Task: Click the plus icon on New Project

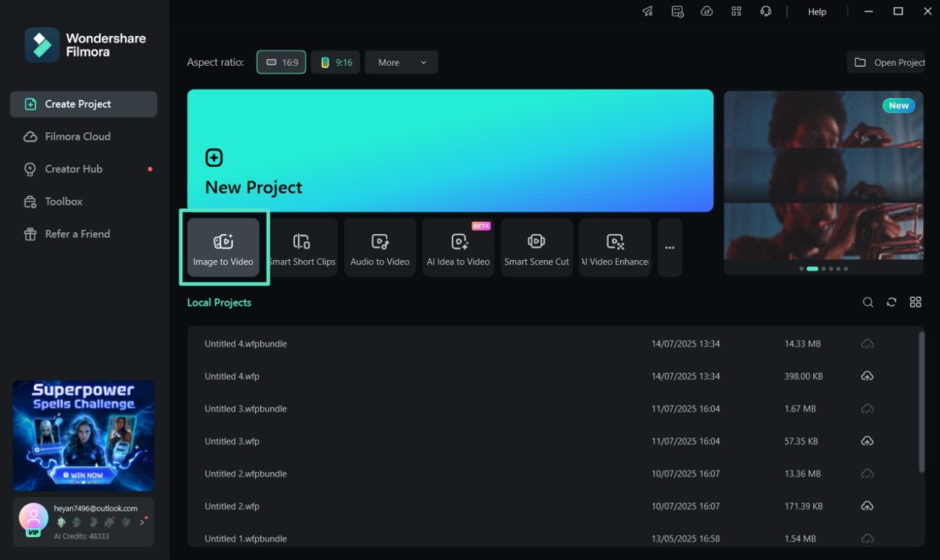Action: click(214, 158)
